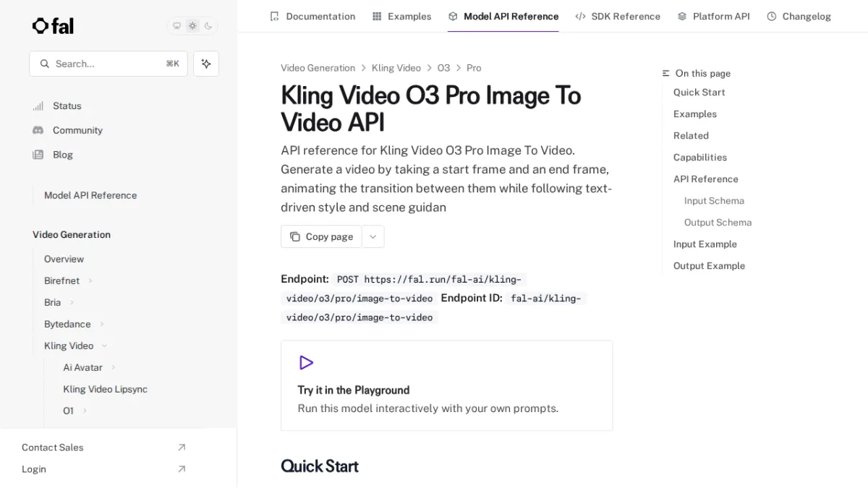Screen dimensions: 868x488
Task: Jump to Related in page outline
Action: click(x=691, y=136)
